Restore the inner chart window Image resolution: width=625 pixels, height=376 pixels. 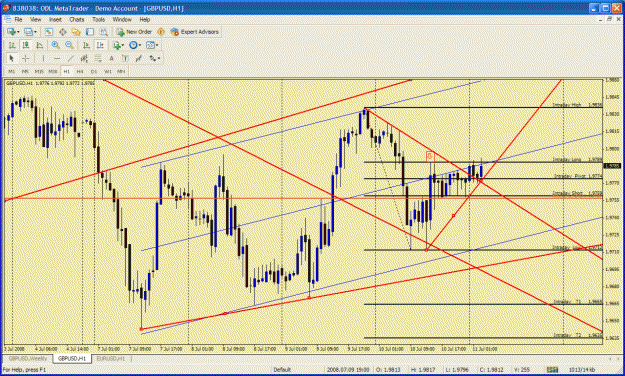tap(609, 19)
